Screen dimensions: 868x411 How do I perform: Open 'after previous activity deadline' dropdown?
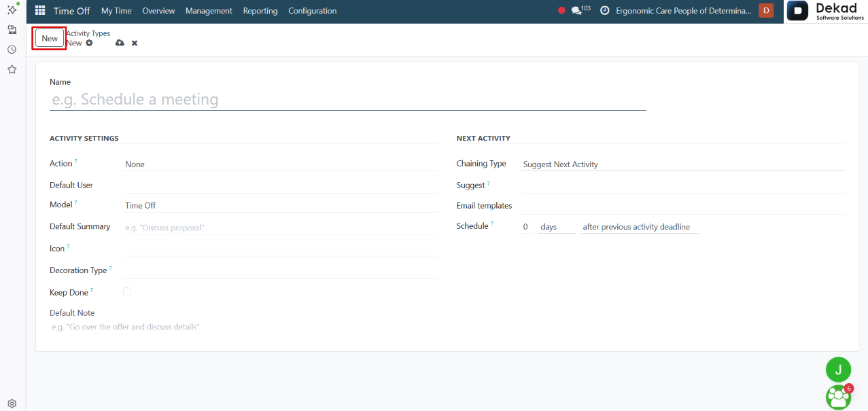(x=640, y=227)
